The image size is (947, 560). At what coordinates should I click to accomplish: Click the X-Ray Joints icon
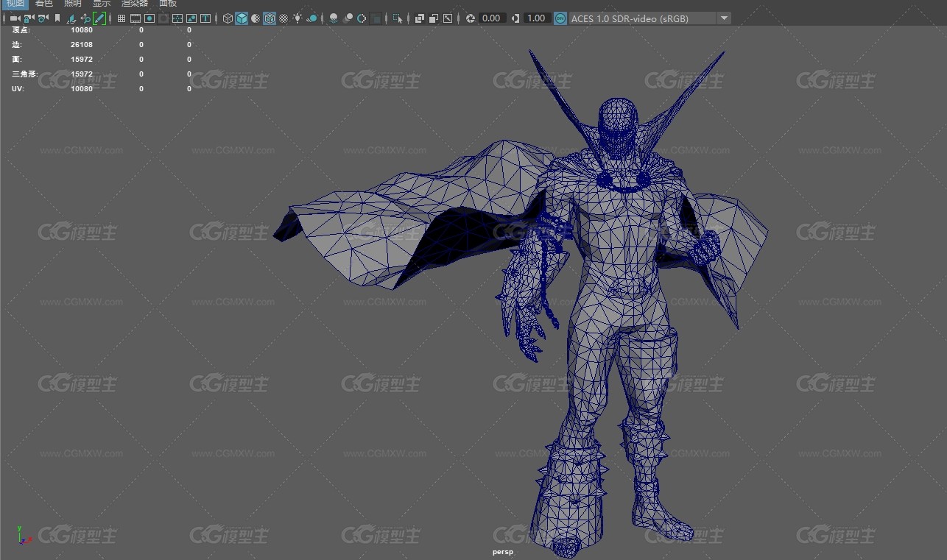click(448, 18)
